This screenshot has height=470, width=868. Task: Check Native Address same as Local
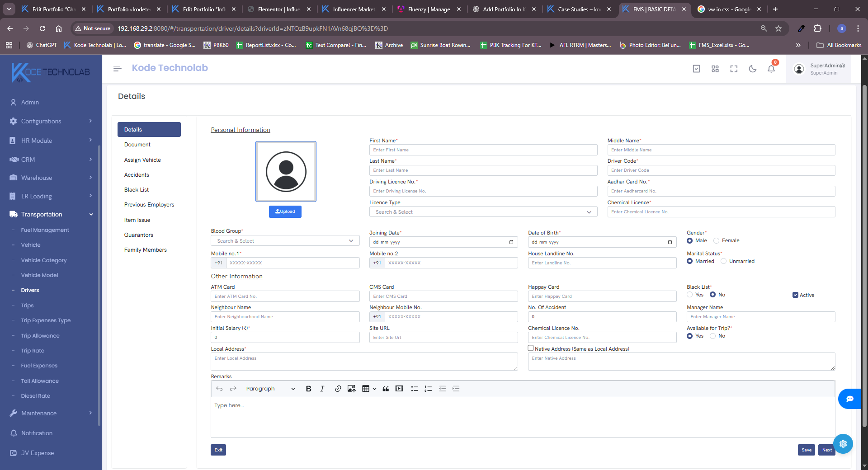(531, 348)
